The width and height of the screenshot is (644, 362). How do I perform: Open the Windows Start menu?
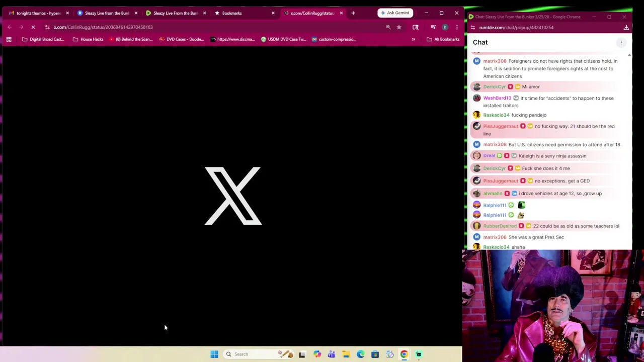click(214, 354)
